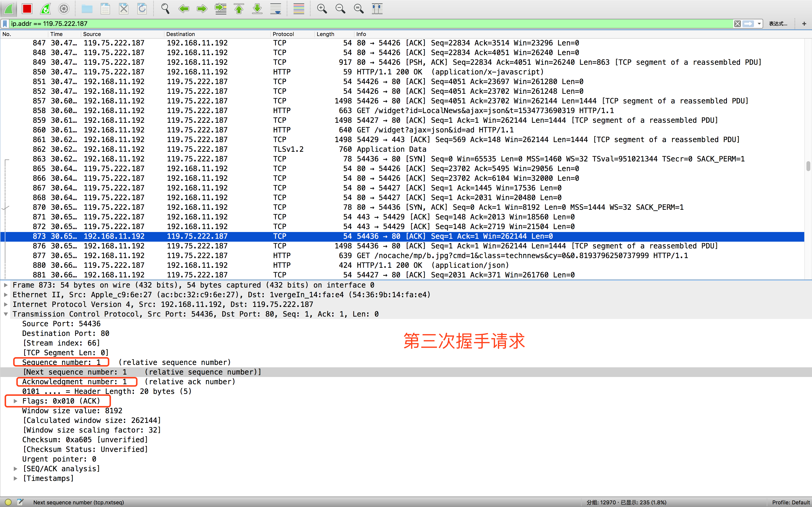Reset text to normal size
The width and height of the screenshot is (812, 507).
point(359,9)
